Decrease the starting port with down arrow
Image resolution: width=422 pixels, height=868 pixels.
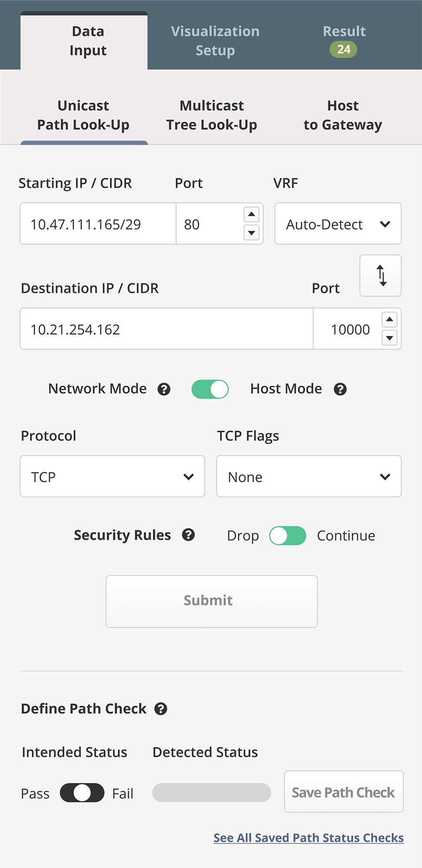click(x=251, y=233)
